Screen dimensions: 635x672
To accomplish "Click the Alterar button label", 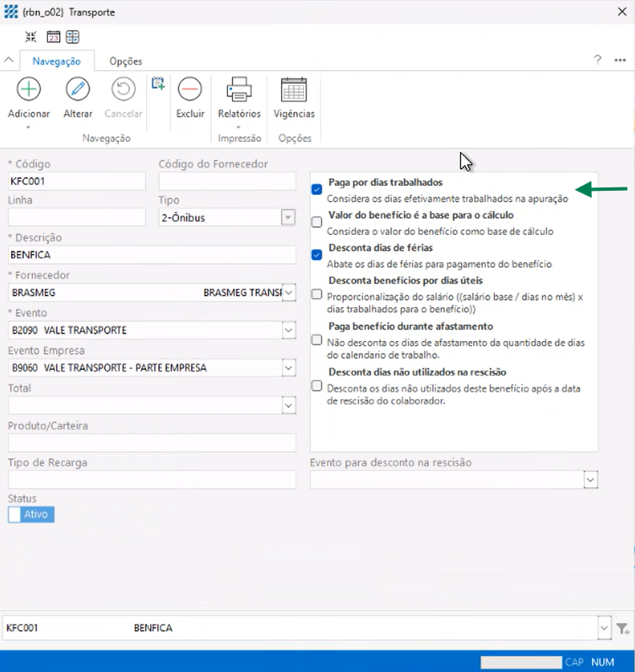I will click(78, 114).
